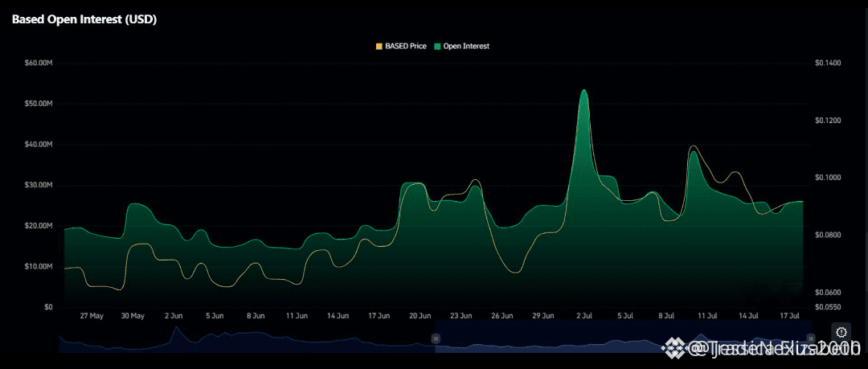
Task: Click the 5 Jul date label
Action: tap(625, 317)
